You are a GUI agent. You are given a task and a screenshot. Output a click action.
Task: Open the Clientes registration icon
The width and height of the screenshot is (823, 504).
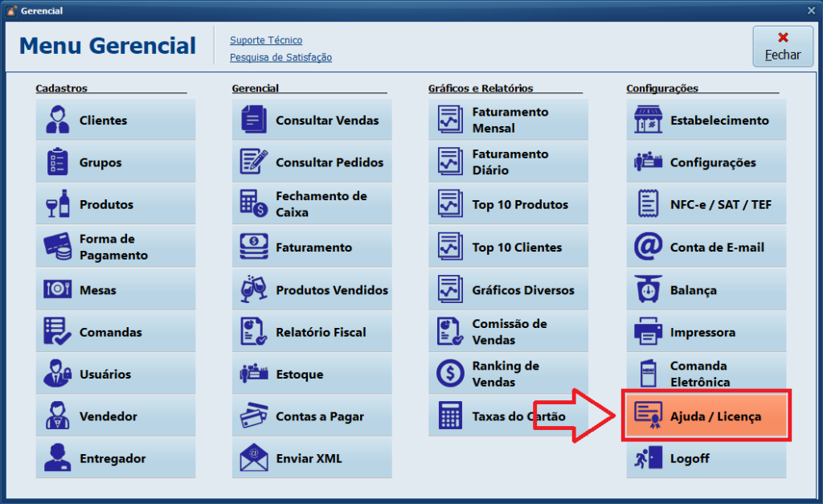[58, 121]
